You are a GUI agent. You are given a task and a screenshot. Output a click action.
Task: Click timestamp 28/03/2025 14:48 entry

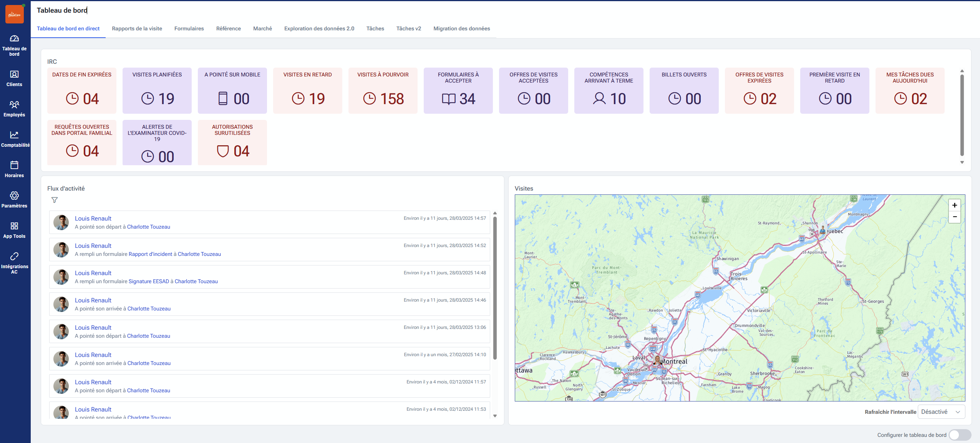(445, 273)
